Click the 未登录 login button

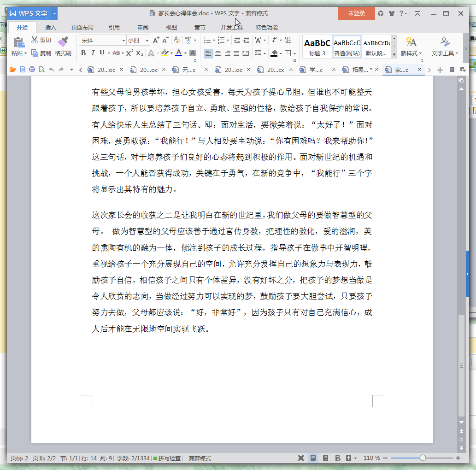(x=356, y=13)
